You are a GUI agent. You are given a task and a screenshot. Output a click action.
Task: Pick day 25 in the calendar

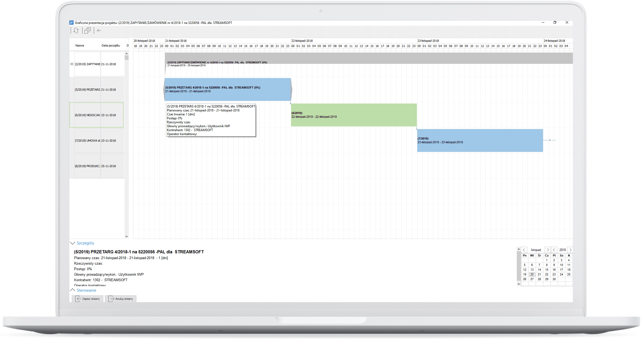[569, 274]
